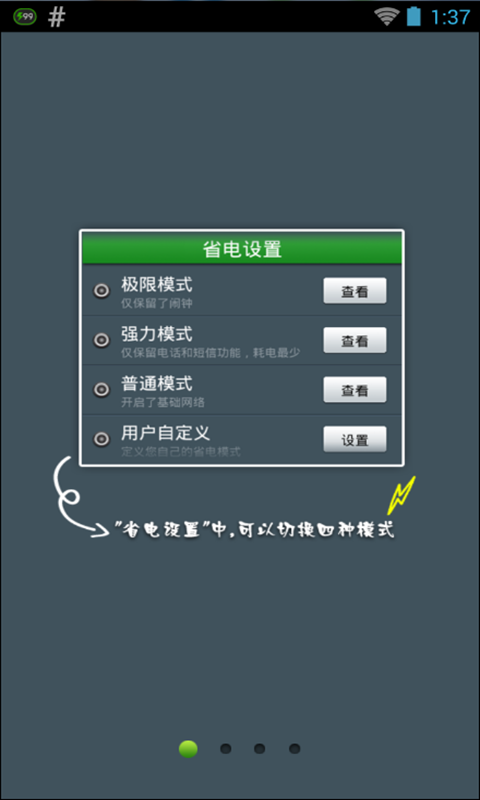Tap the yellow lightning bolt graphic
480x800 pixels.
401,495
